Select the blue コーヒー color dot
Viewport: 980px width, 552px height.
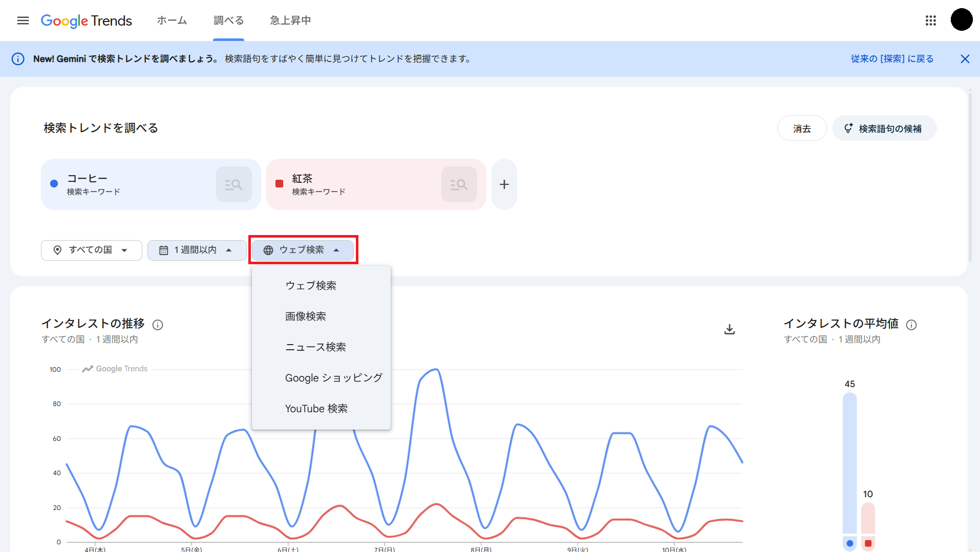click(54, 184)
